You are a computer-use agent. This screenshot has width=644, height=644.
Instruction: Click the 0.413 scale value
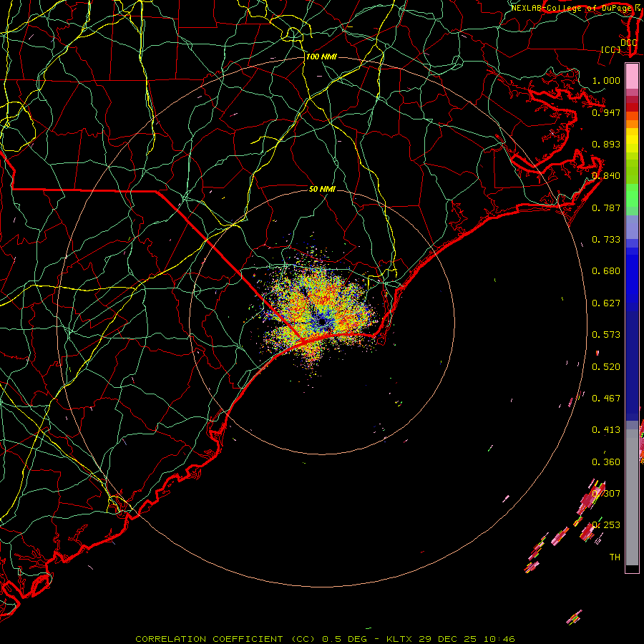tap(606, 430)
